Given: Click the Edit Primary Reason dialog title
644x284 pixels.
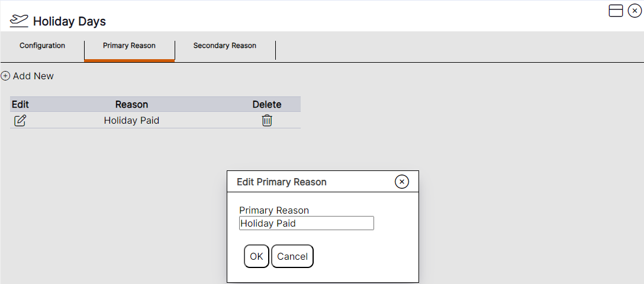Looking at the screenshot, I should [282, 182].
